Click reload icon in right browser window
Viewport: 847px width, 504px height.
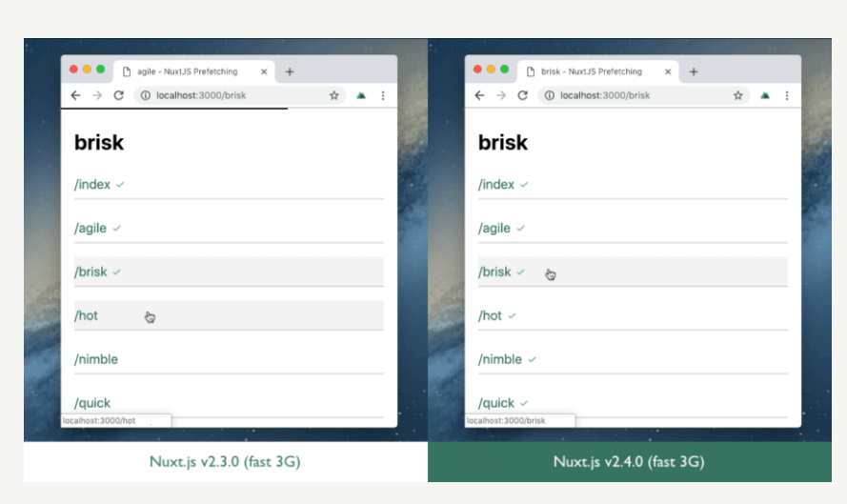coord(523,95)
